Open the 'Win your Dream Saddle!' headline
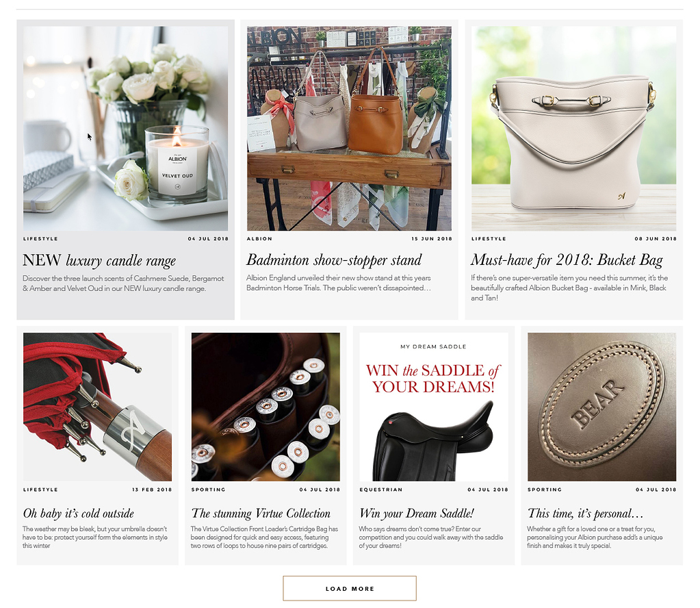Screen dimensions: 700x608 point(417,514)
